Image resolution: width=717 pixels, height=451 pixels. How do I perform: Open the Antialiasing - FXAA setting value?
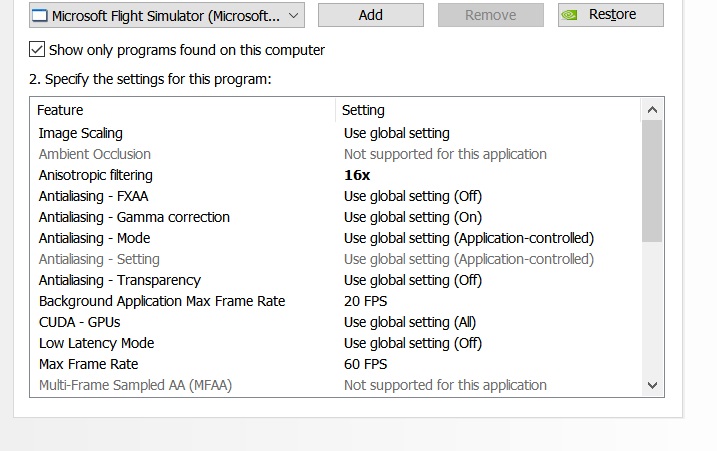click(x=413, y=196)
